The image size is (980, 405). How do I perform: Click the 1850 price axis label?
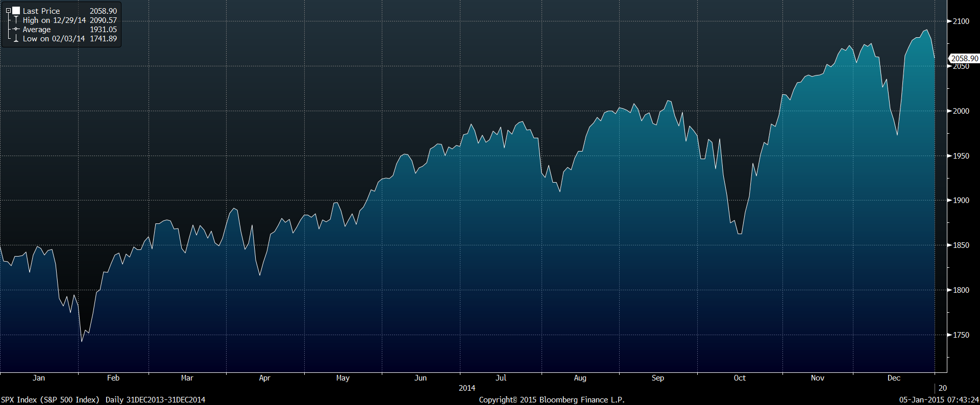961,245
